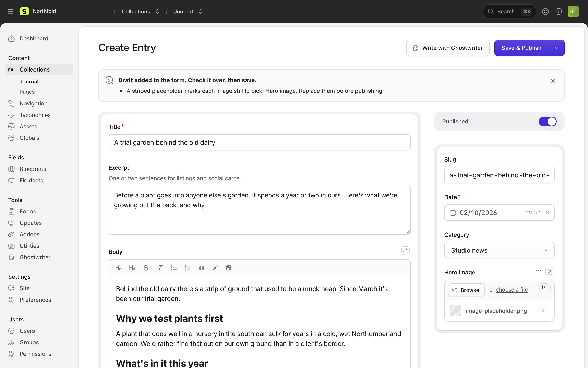
Task: Insert a blockquote in Body
Action: 202,268
